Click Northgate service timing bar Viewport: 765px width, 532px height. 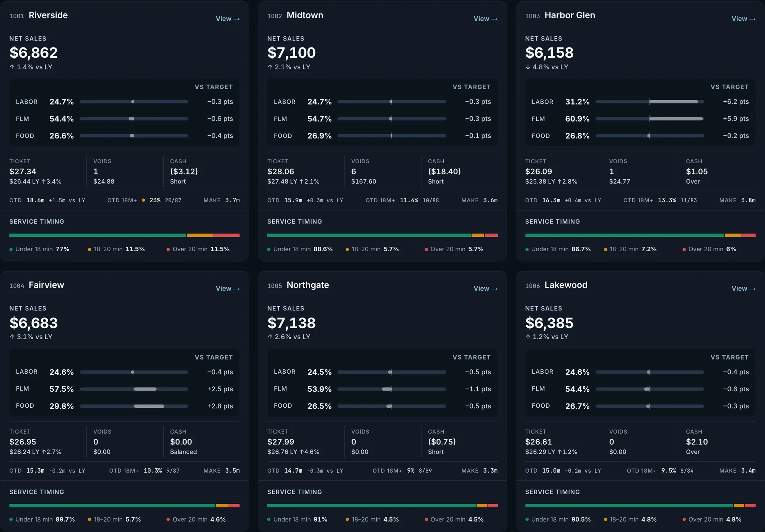pyautogui.click(x=382, y=506)
